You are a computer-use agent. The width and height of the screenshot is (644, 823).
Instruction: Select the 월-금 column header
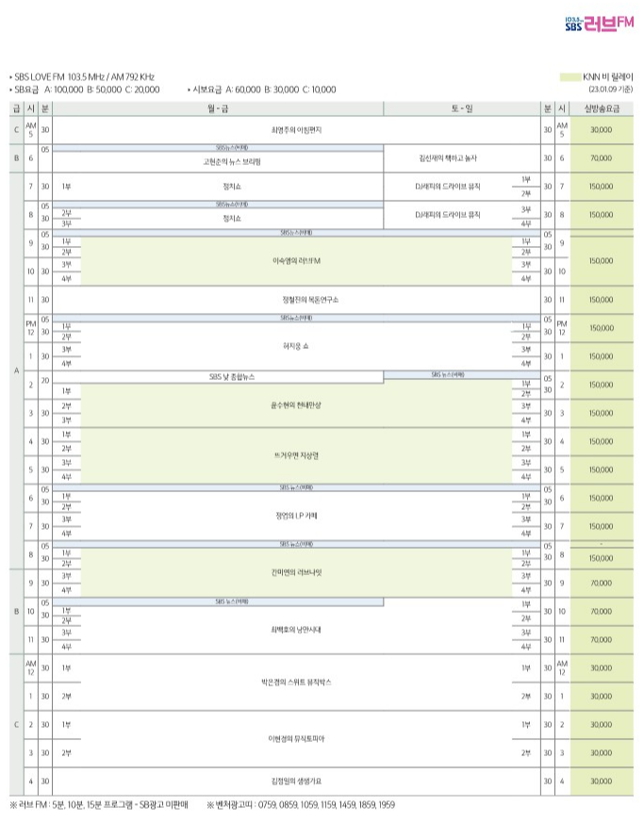218,108
